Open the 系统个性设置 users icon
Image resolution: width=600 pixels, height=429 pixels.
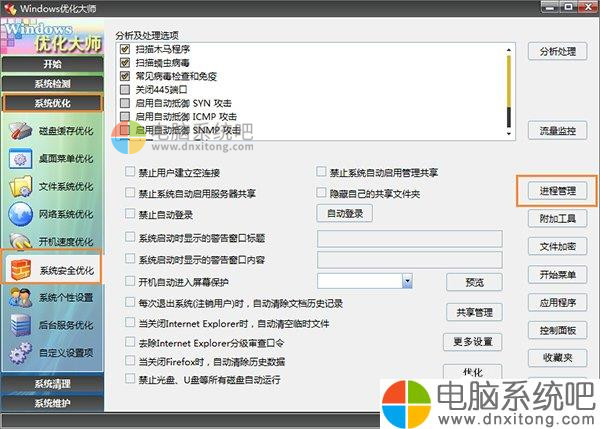[20, 297]
